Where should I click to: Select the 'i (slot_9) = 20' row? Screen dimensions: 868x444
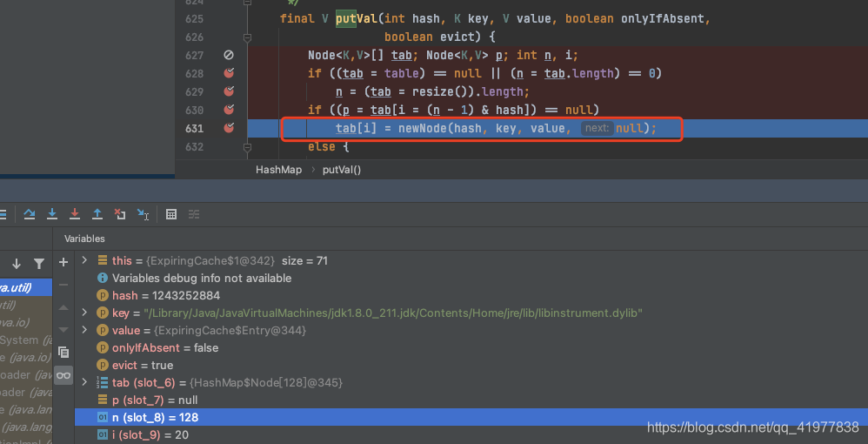tap(471, 435)
